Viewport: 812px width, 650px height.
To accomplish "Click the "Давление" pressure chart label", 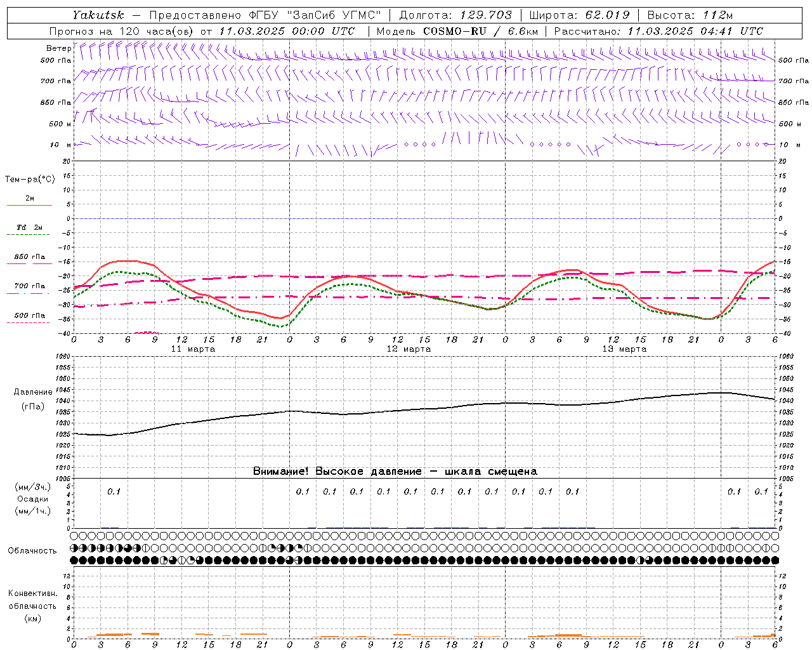I will pos(33,392).
